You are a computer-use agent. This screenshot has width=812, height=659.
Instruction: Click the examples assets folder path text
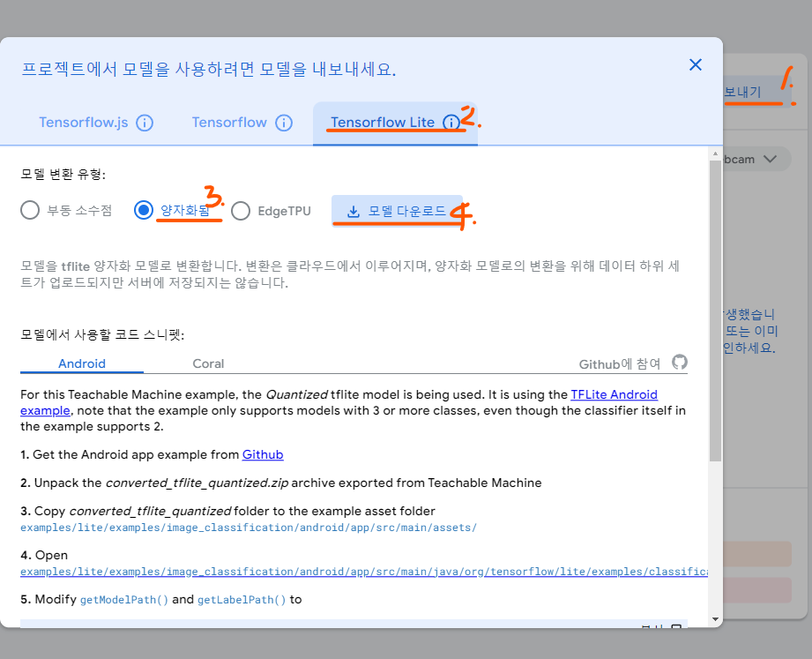point(249,528)
